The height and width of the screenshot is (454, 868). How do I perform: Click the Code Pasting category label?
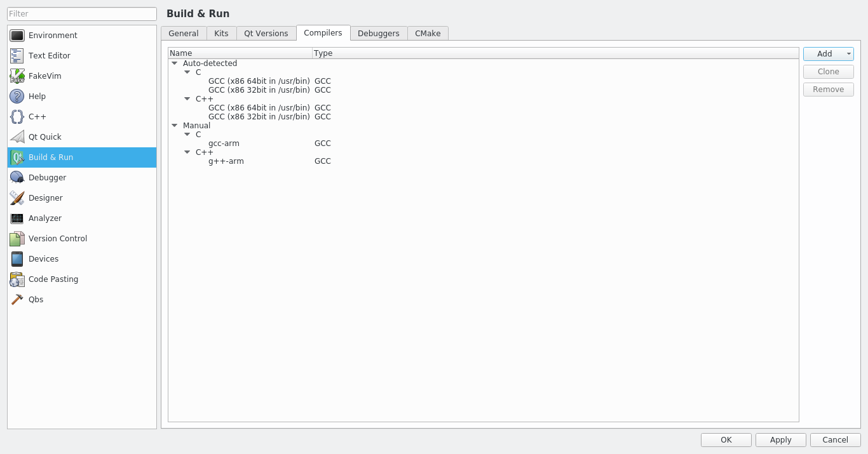coord(53,279)
